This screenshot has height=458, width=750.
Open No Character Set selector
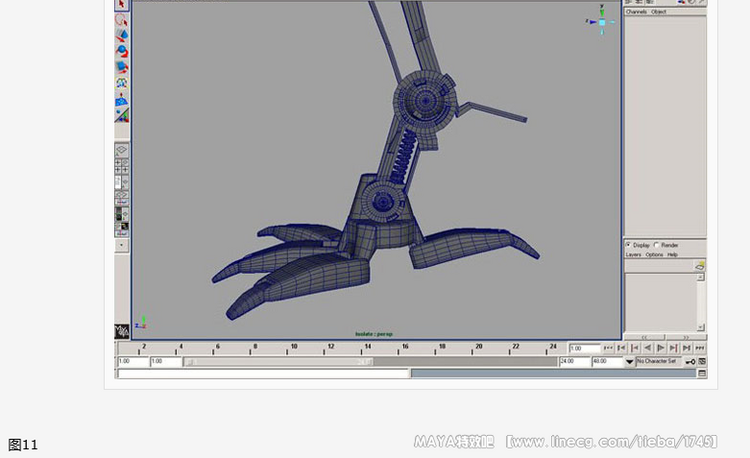(x=658, y=361)
